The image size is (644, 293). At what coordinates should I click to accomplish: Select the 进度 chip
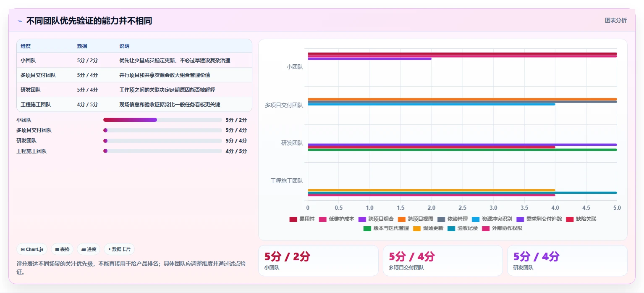89,249
